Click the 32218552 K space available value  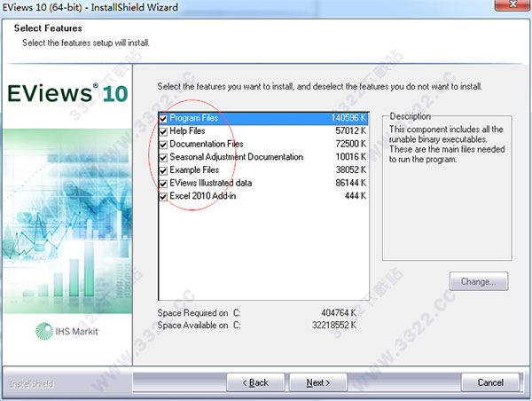(x=334, y=325)
